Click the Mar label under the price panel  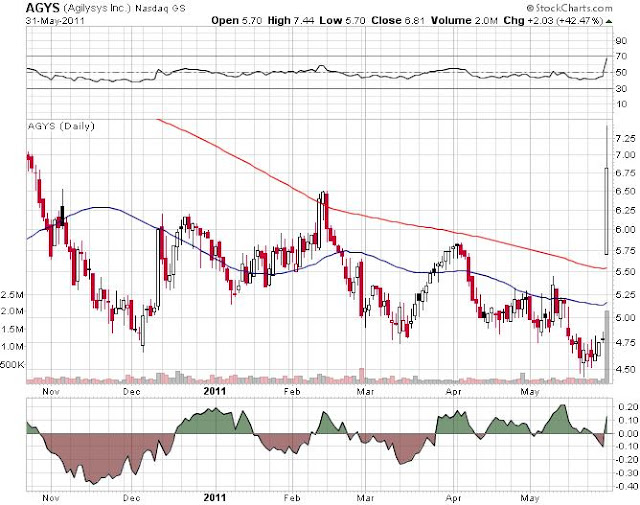(366, 392)
